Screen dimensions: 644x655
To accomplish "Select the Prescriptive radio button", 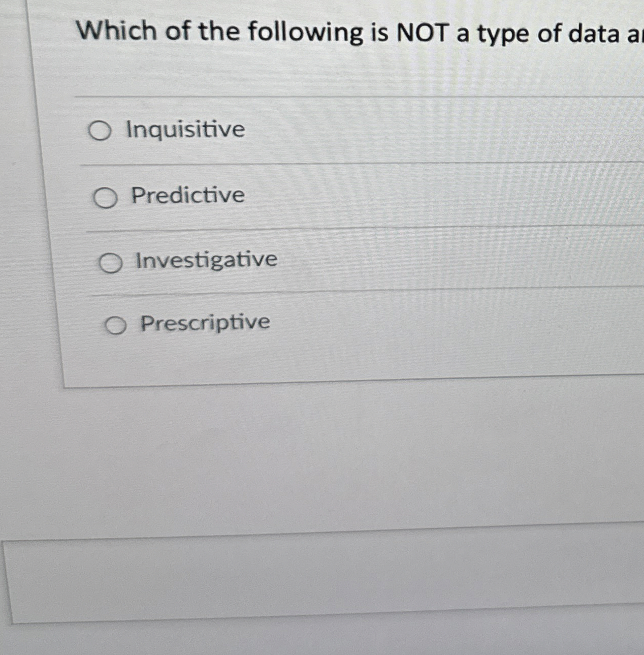I will (116, 325).
